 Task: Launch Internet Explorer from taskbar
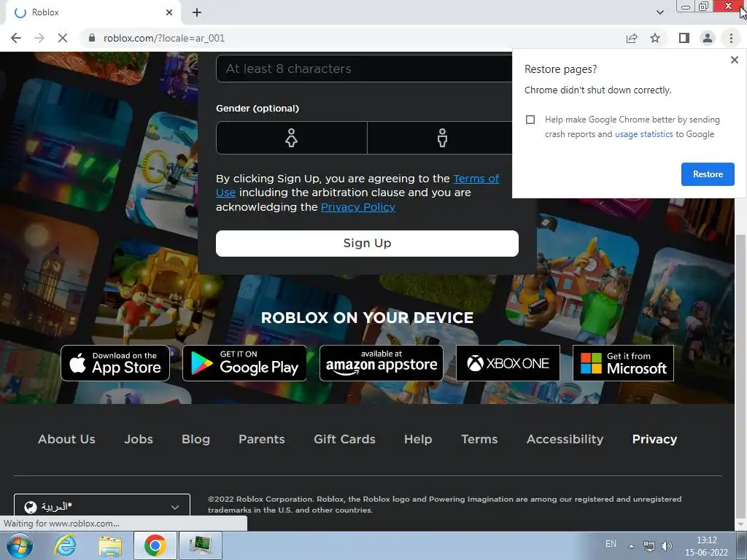coord(65,545)
